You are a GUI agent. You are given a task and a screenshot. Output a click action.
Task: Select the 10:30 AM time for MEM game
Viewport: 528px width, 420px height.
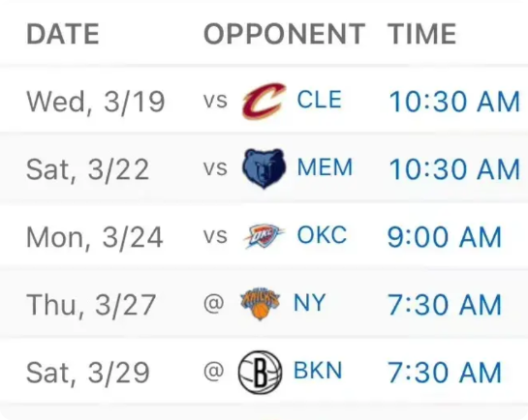(x=454, y=169)
